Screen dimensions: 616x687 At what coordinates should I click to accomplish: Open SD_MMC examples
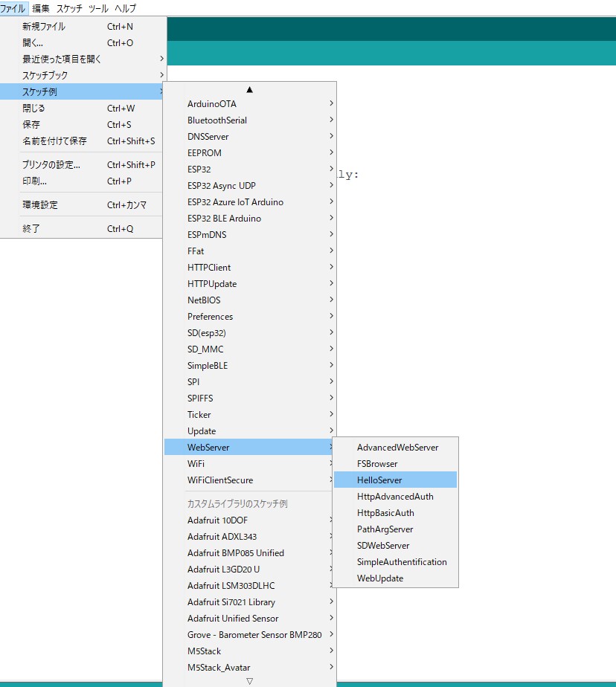249,349
